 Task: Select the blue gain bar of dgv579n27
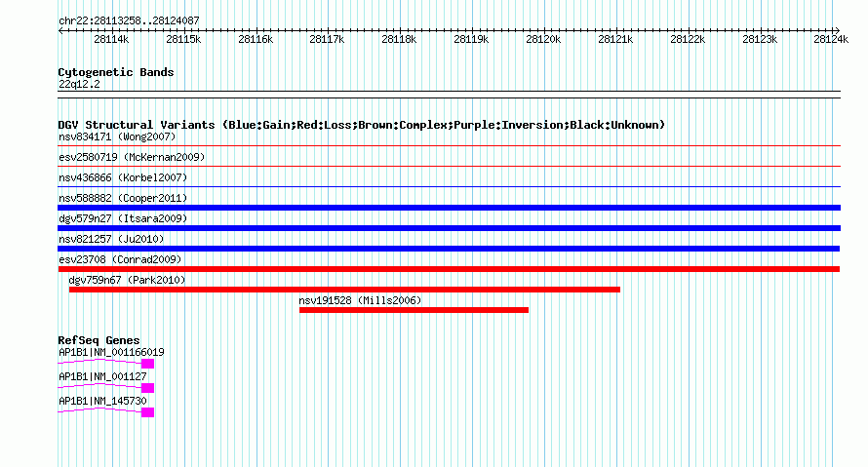point(449,228)
